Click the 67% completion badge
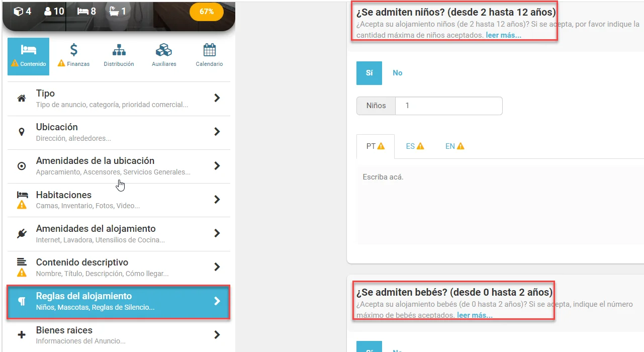This screenshot has width=644, height=352. click(207, 12)
